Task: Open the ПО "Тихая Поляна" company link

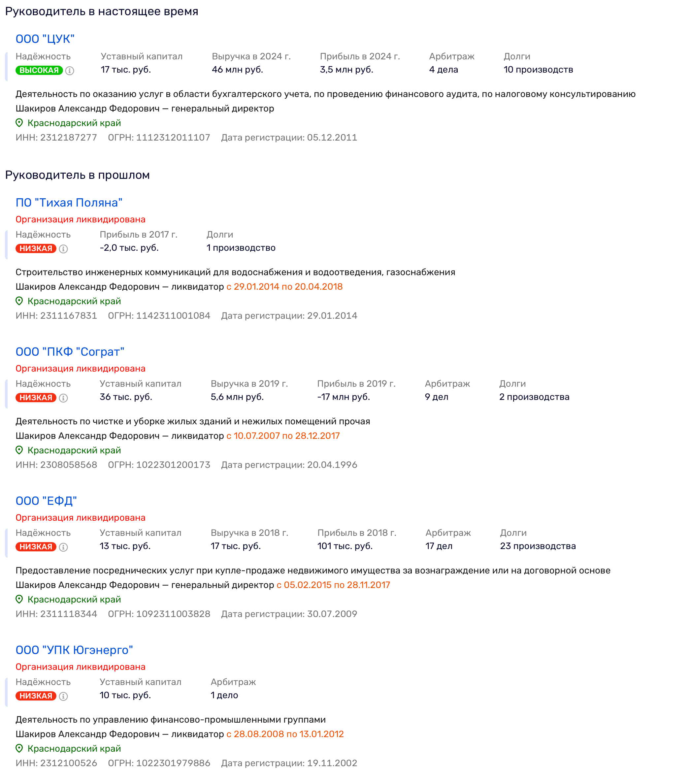Action: 69,203
